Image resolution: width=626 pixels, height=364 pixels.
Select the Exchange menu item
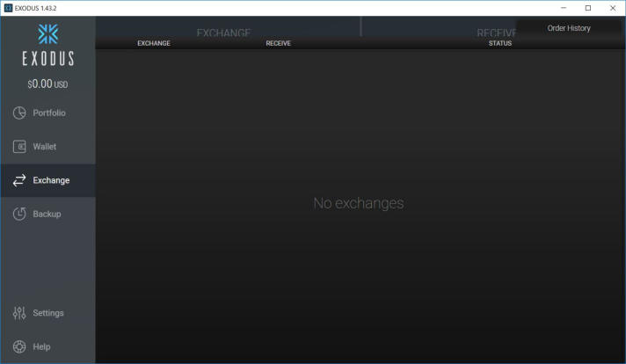(x=47, y=180)
